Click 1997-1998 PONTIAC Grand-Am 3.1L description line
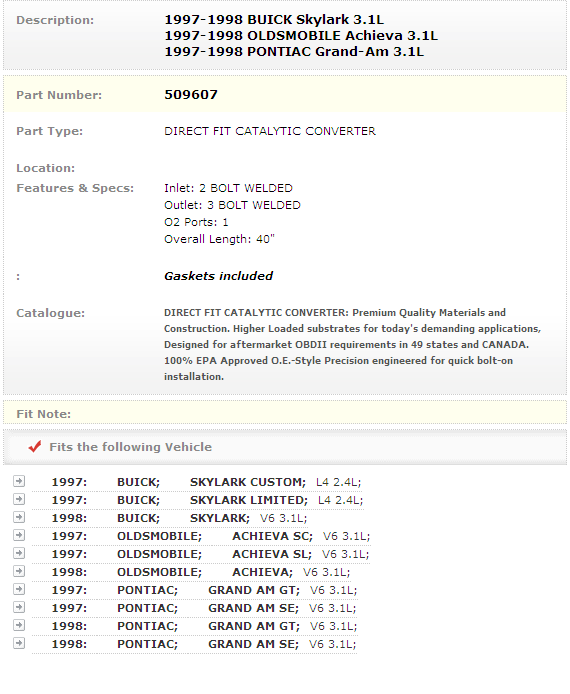 pos(294,51)
